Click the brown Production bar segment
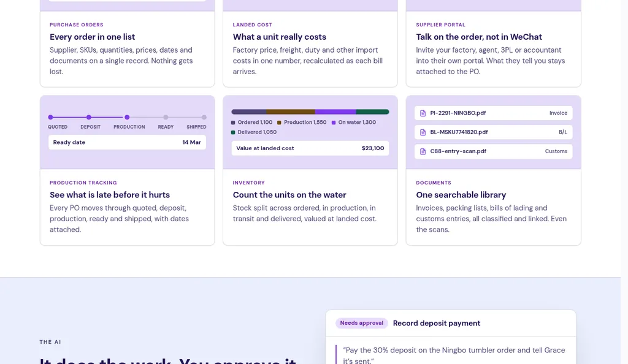 tap(291, 112)
